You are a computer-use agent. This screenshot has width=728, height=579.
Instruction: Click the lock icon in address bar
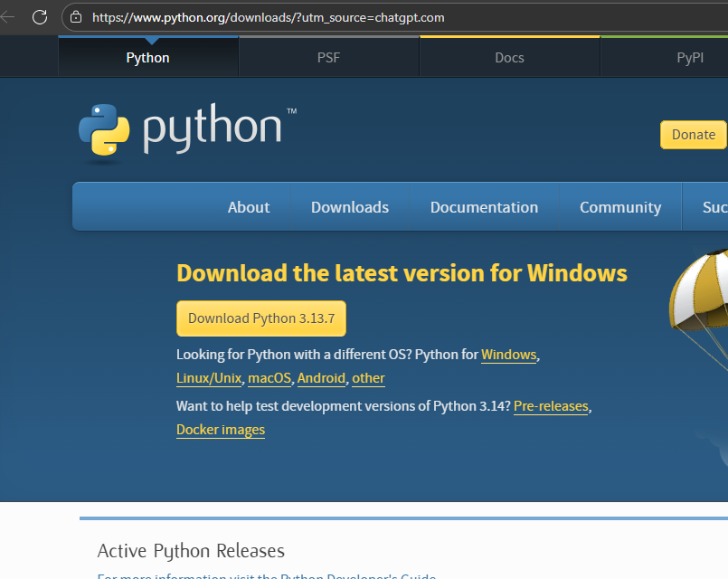tap(76, 17)
